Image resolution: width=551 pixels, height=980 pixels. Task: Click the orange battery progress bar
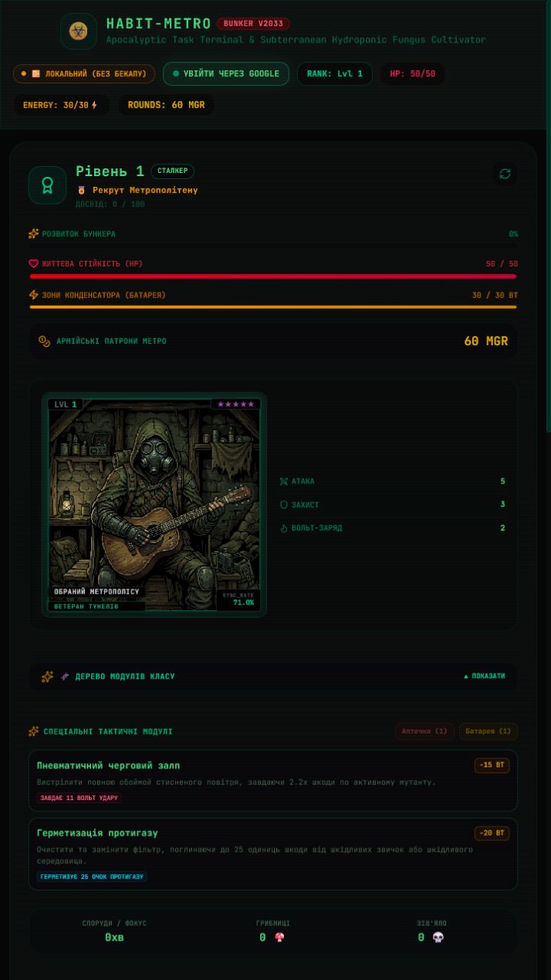click(x=273, y=307)
